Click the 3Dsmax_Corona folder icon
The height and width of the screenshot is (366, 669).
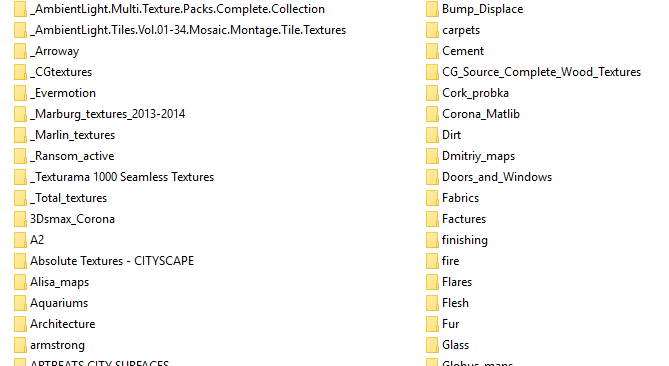tap(20, 219)
